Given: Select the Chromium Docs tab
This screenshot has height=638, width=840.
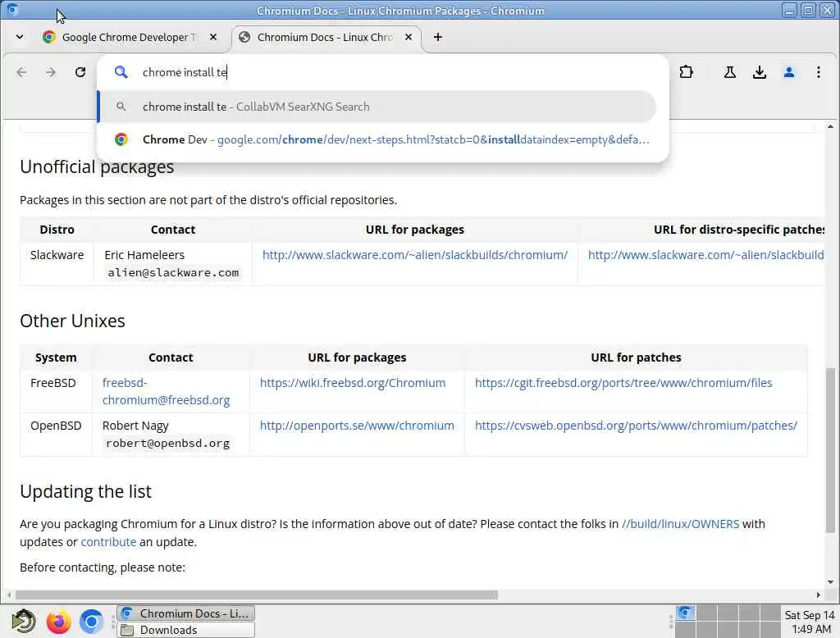Looking at the screenshot, I should (326, 37).
